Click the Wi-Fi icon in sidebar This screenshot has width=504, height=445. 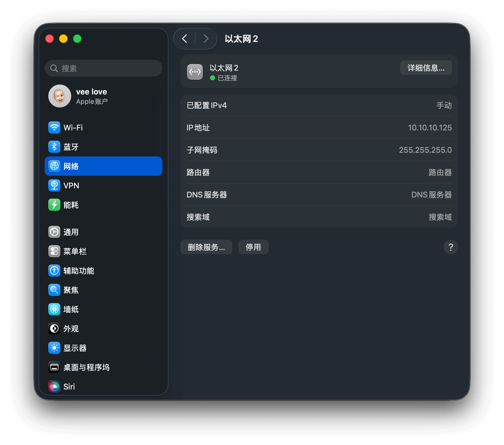point(54,127)
